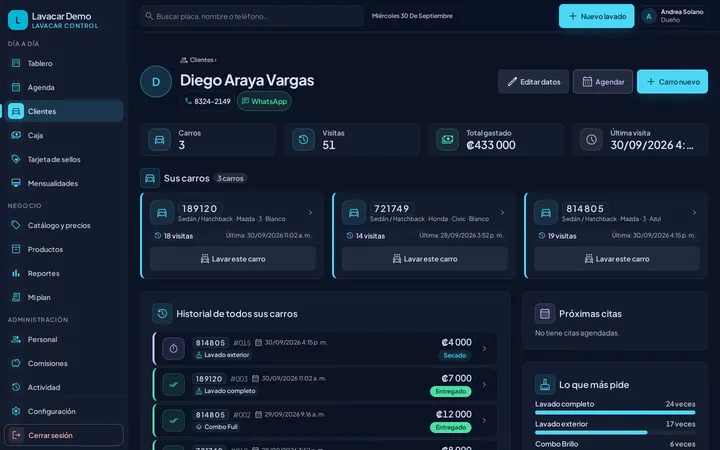Screen dimensions: 720x450
Task: Click the timer icon on wash #015
Action: click(173, 349)
